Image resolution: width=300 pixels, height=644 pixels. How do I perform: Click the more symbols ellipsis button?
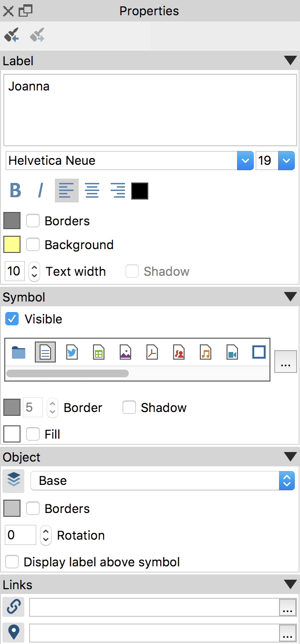pos(286,362)
